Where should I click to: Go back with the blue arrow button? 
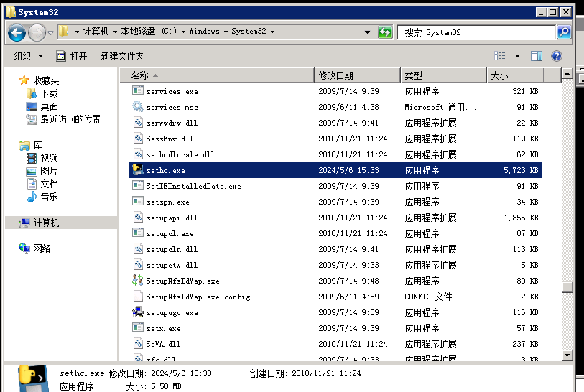coord(17,32)
